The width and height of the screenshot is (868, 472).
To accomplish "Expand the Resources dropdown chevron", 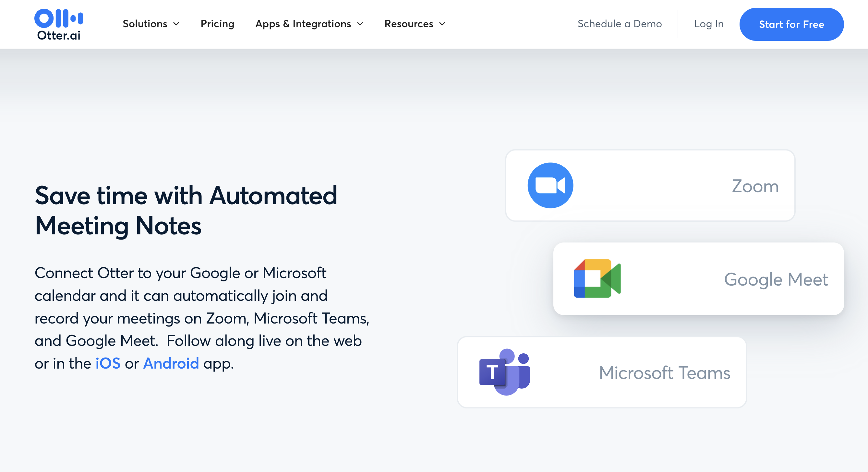I will click(442, 24).
